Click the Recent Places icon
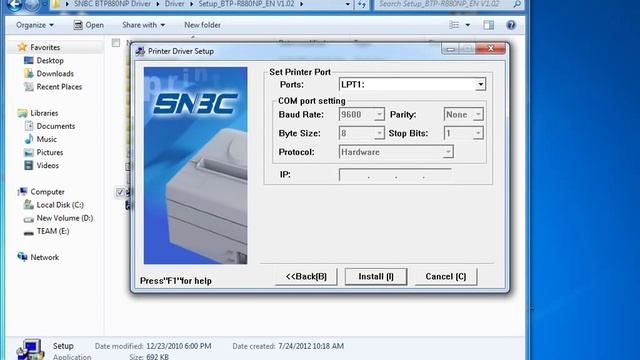The height and width of the screenshot is (360, 640). (29, 87)
